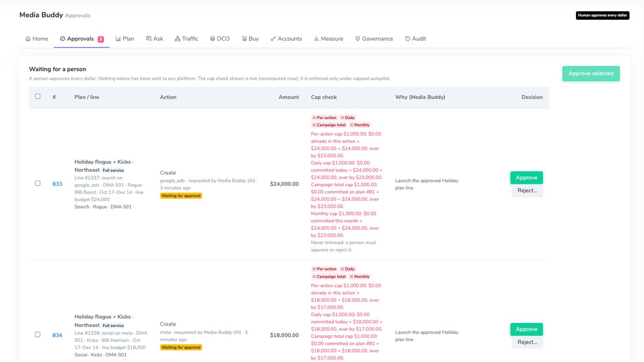This screenshot has height=362, width=644.
Task: Open Traffic via the hierarchy icon
Action: pyautogui.click(x=178, y=39)
